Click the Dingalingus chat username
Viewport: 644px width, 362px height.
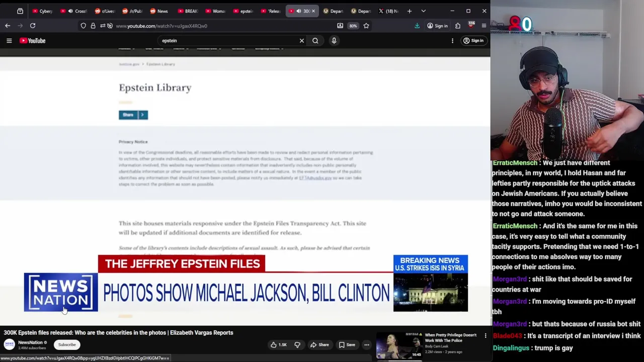[x=511, y=348]
